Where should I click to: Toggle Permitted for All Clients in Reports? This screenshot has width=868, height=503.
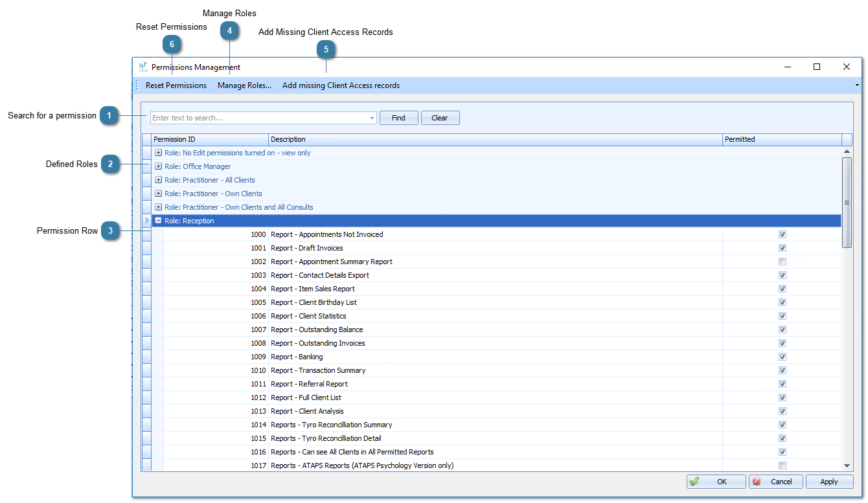[x=782, y=452]
